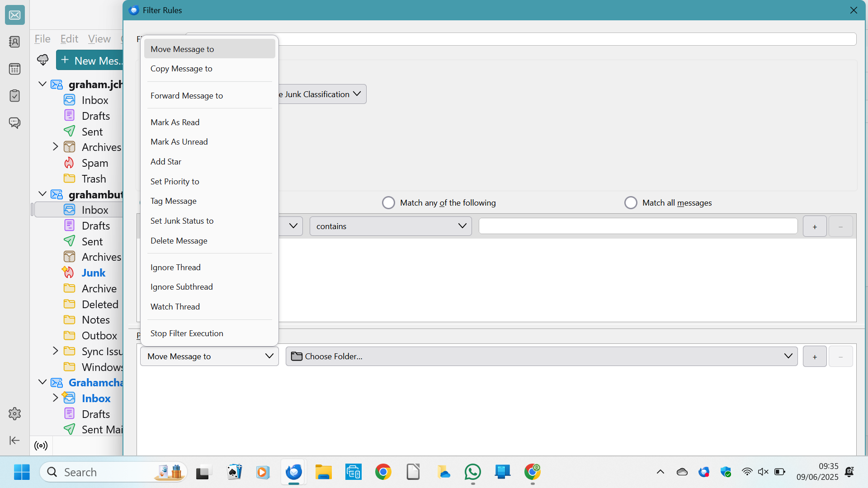
Task: Expand the Sync Issues folder
Action: 55,351
